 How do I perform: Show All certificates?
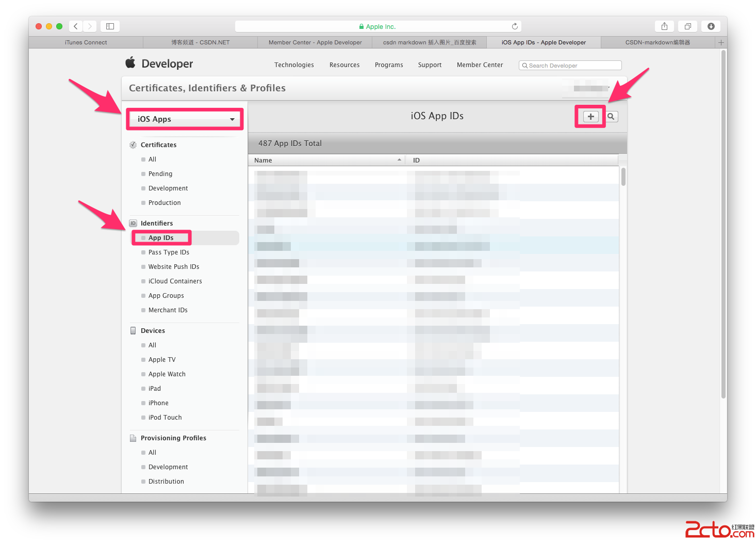click(152, 159)
